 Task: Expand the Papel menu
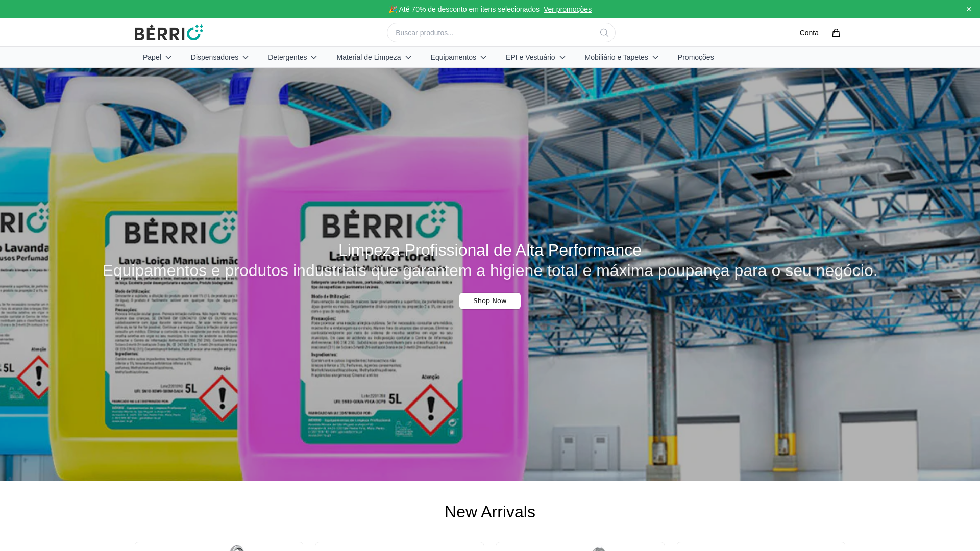[157, 57]
